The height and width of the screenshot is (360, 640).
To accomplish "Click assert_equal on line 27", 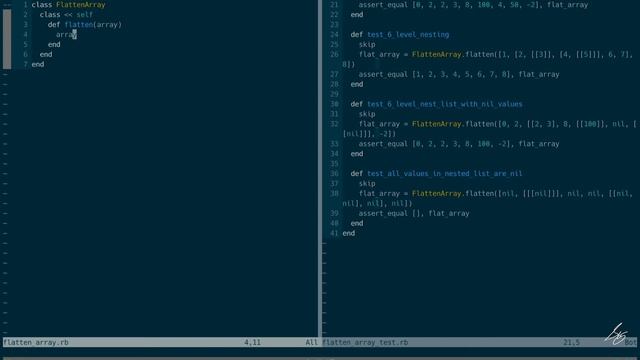I will click(383, 74).
